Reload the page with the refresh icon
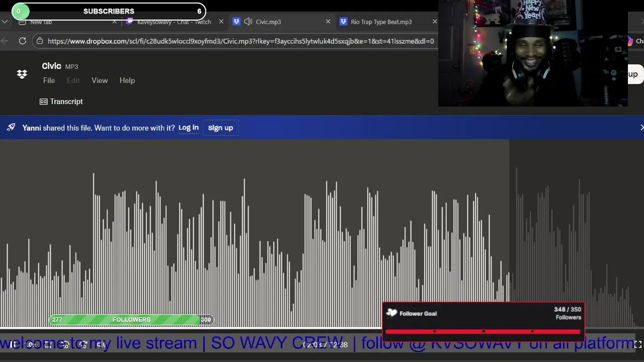 click(x=23, y=41)
